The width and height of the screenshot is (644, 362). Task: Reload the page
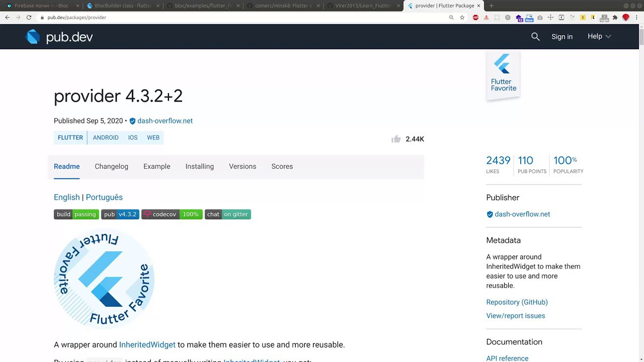coord(29,17)
